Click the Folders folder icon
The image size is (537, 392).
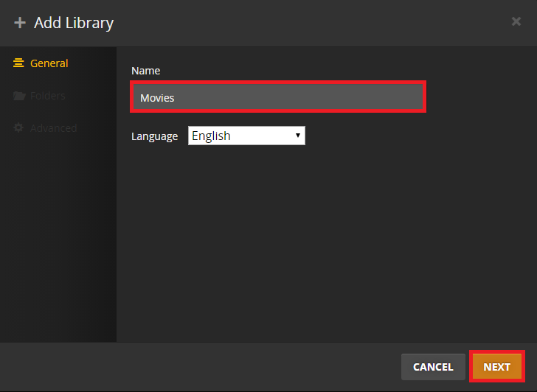[19, 96]
